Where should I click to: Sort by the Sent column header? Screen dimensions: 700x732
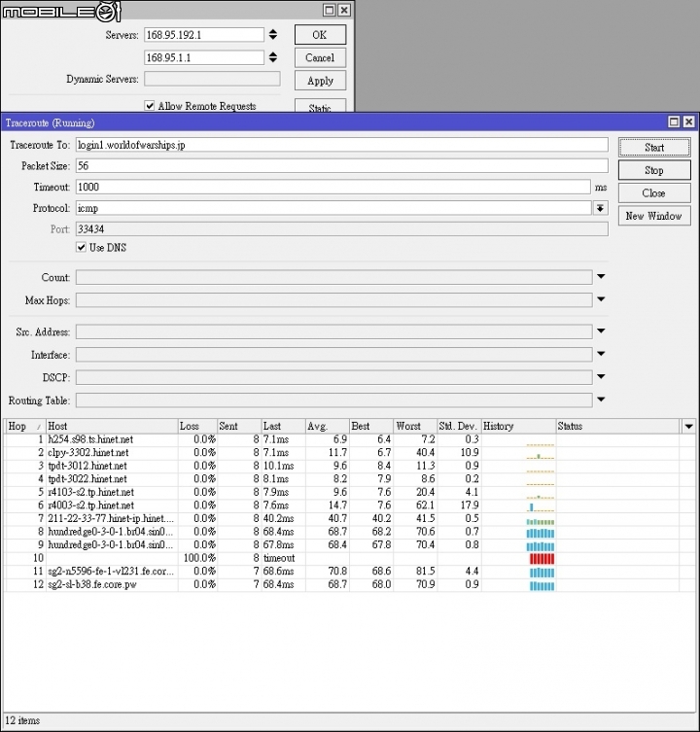pos(239,426)
